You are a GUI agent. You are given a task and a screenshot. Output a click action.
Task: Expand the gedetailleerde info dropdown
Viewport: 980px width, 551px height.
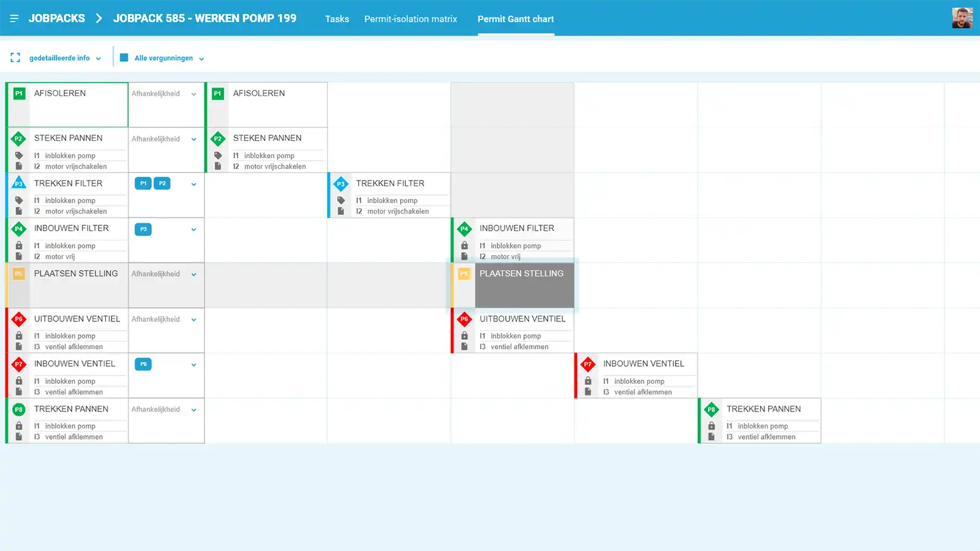click(98, 58)
